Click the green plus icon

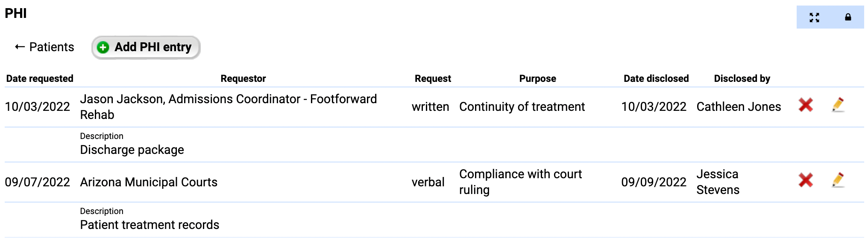click(103, 47)
